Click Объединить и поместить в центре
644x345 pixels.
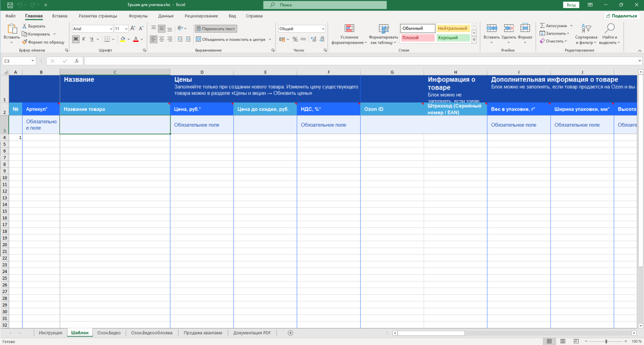(x=230, y=39)
